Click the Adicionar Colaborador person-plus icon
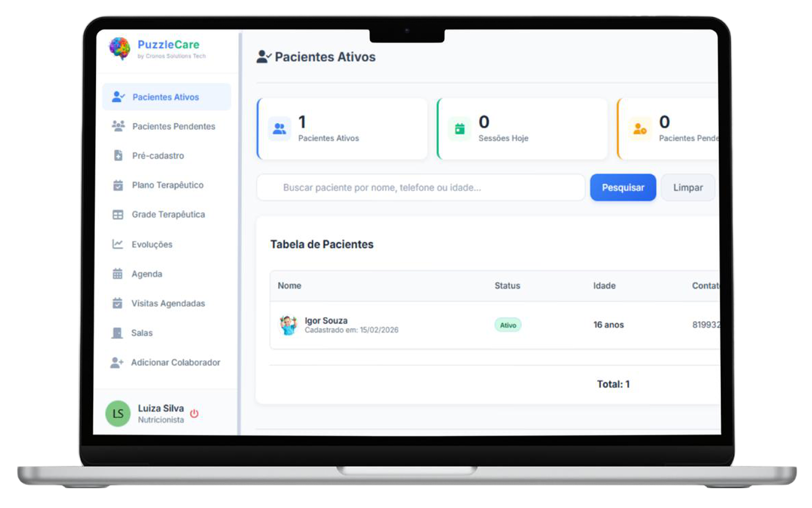Viewport: 812px width, 508px height. (x=117, y=362)
